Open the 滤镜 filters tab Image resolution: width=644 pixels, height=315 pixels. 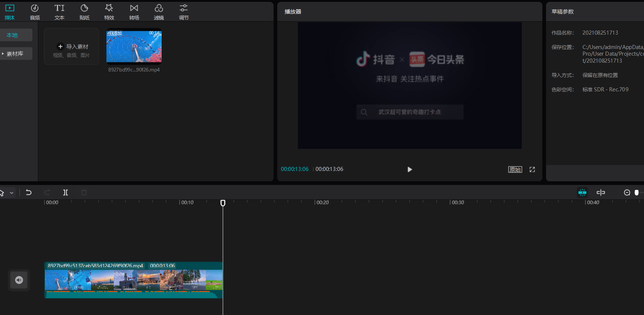[x=159, y=12]
